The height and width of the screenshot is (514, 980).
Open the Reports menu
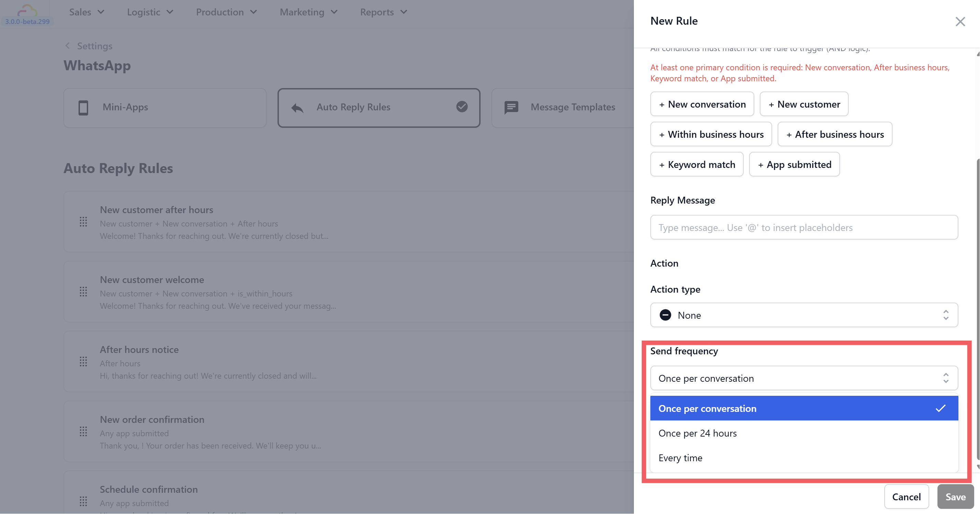click(x=383, y=12)
